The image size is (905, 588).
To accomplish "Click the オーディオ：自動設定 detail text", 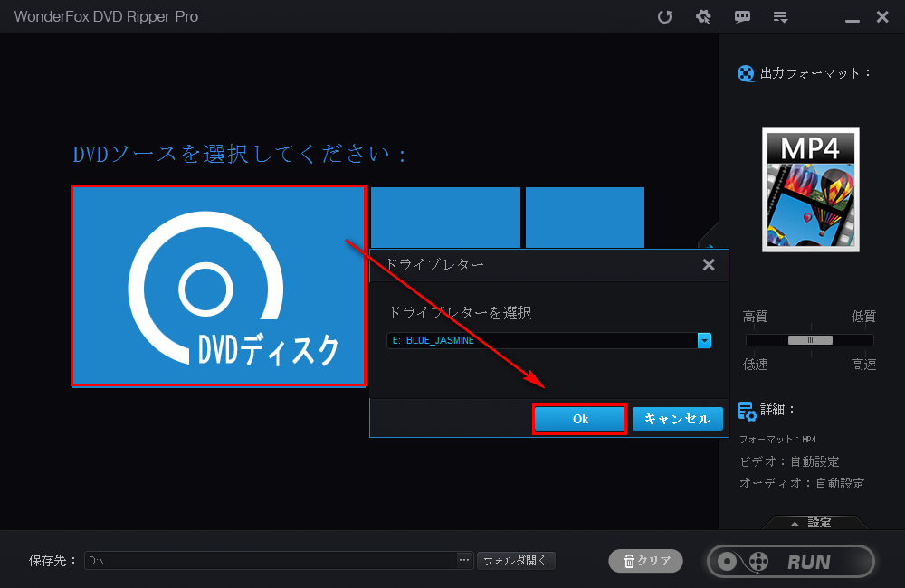I will tap(802, 483).
